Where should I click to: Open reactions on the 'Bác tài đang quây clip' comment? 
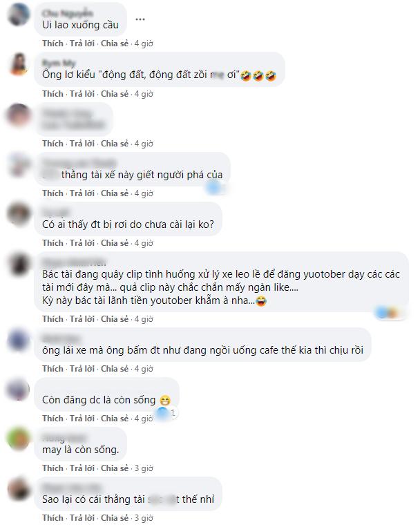tap(389, 313)
